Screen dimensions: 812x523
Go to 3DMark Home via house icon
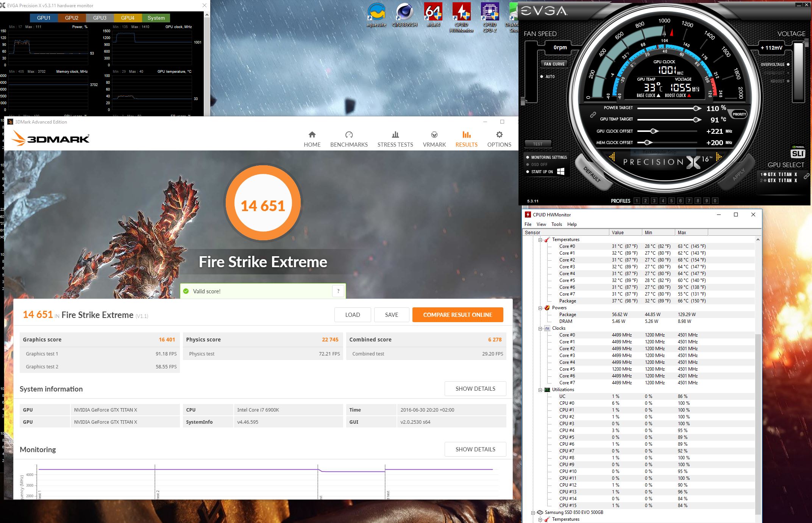click(x=312, y=135)
